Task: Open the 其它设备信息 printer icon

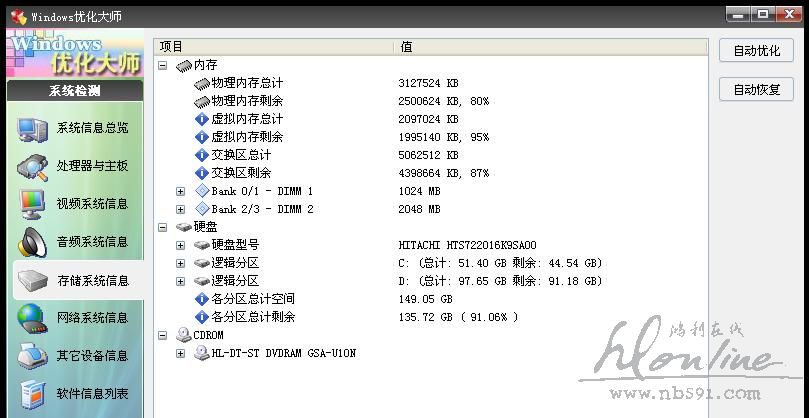Action: tap(33, 356)
